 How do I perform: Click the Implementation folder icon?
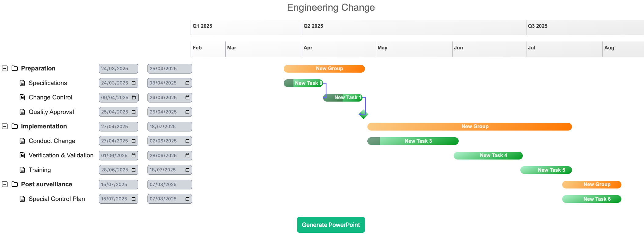pos(15,126)
